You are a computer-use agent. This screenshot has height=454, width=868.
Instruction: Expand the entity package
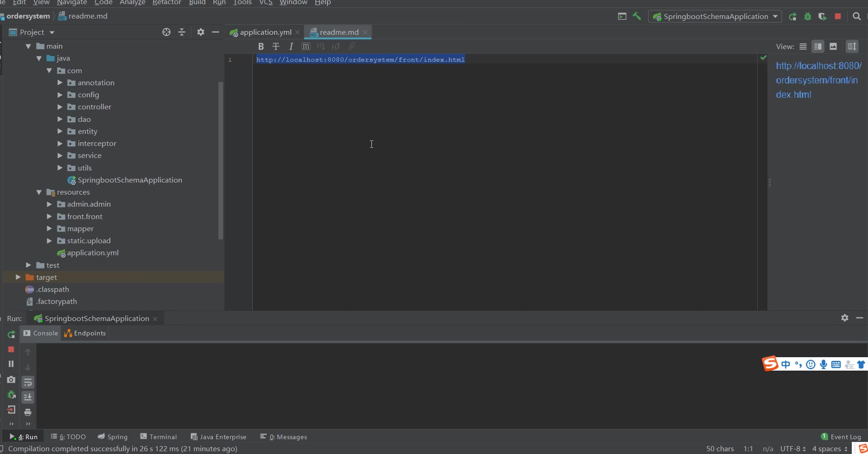coord(60,132)
